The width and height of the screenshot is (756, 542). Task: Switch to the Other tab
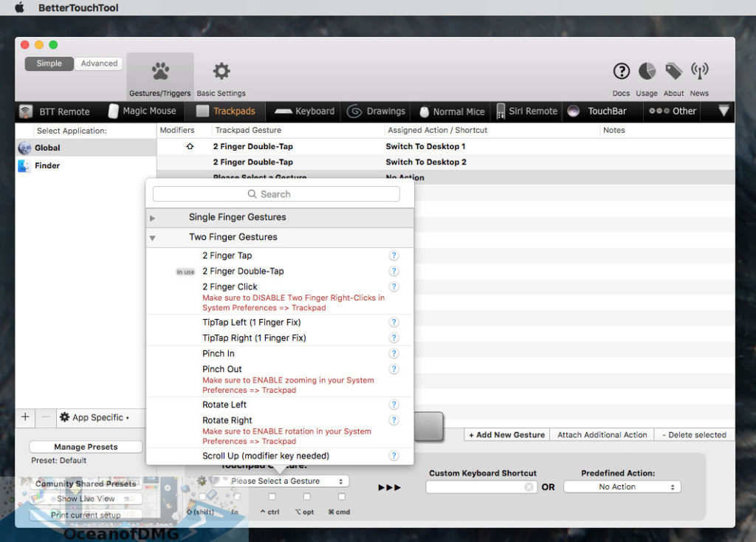pos(672,111)
